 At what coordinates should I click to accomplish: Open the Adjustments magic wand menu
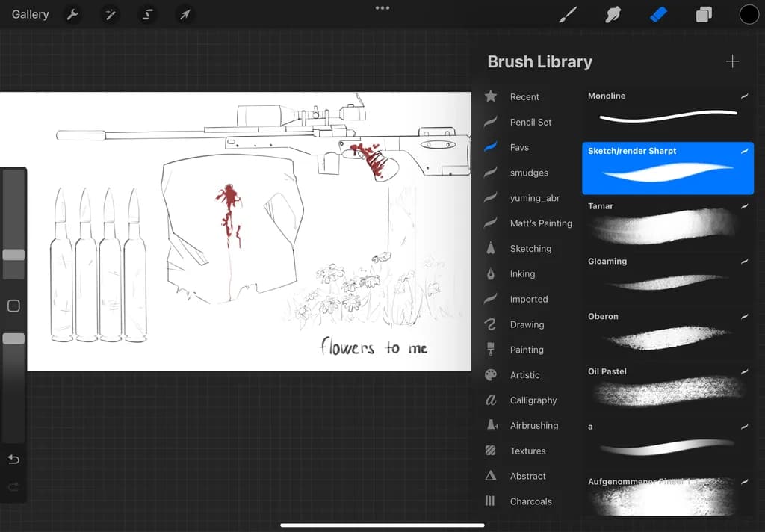click(110, 15)
